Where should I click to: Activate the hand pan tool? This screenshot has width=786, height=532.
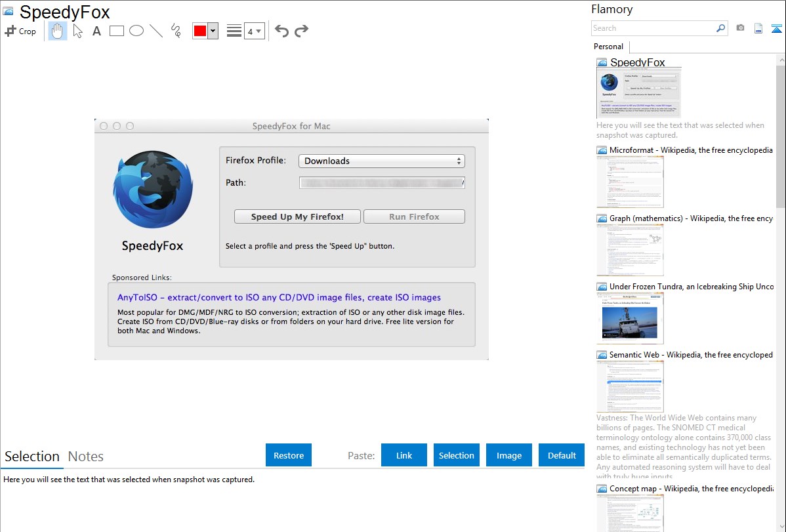pos(58,31)
